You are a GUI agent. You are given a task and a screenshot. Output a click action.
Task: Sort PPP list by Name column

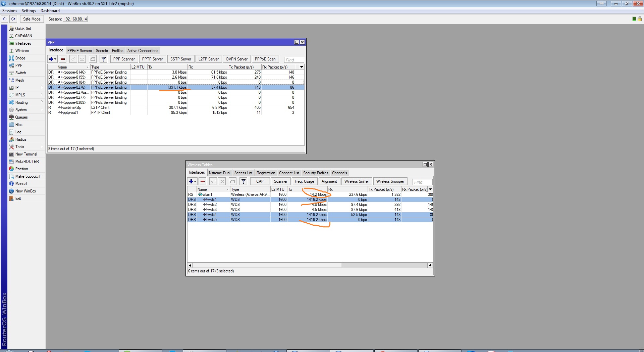(73, 67)
